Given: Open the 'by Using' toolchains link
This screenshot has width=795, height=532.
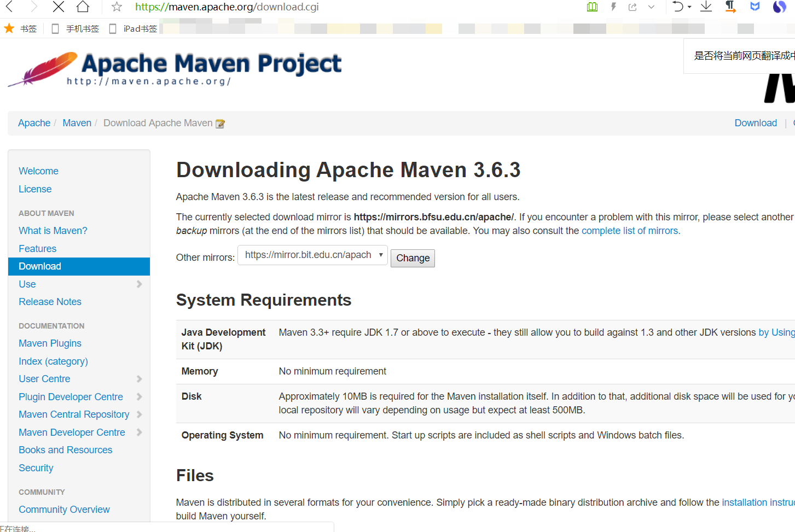Looking at the screenshot, I should [776, 332].
